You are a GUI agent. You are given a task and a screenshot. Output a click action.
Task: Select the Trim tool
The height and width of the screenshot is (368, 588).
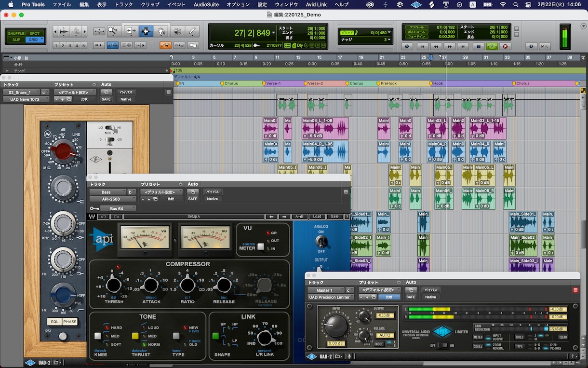point(130,31)
